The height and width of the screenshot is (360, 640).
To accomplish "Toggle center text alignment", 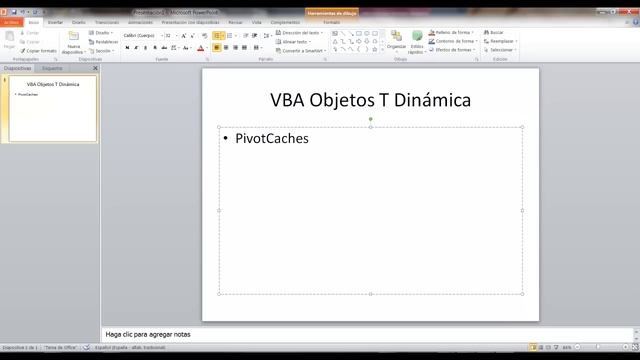I will [x=226, y=48].
